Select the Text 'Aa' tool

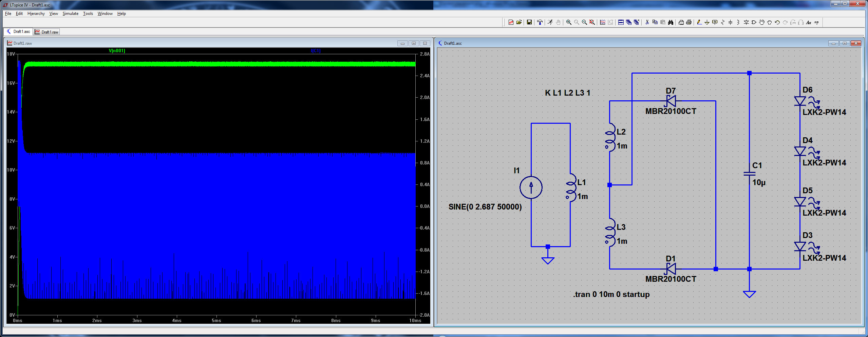tap(809, 22)
